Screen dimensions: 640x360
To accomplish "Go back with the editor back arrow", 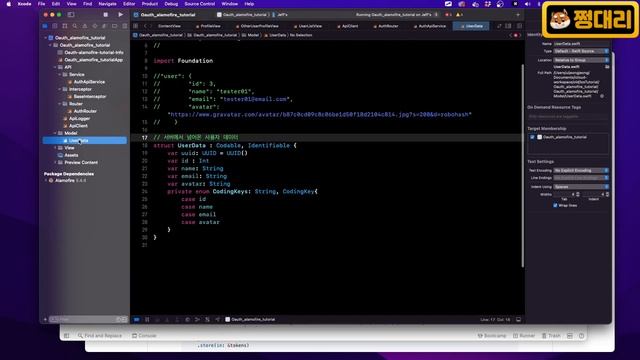I will 145,26.
